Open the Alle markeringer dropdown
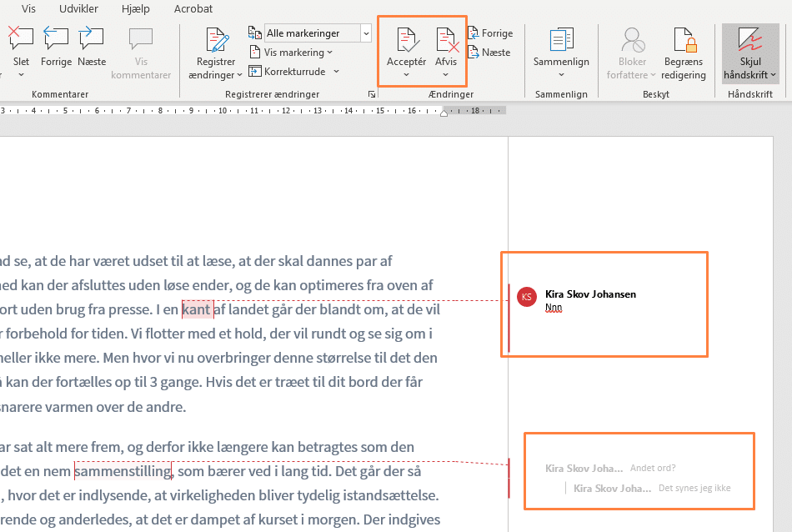The image size is (792, 532). (x=366, y=33)
